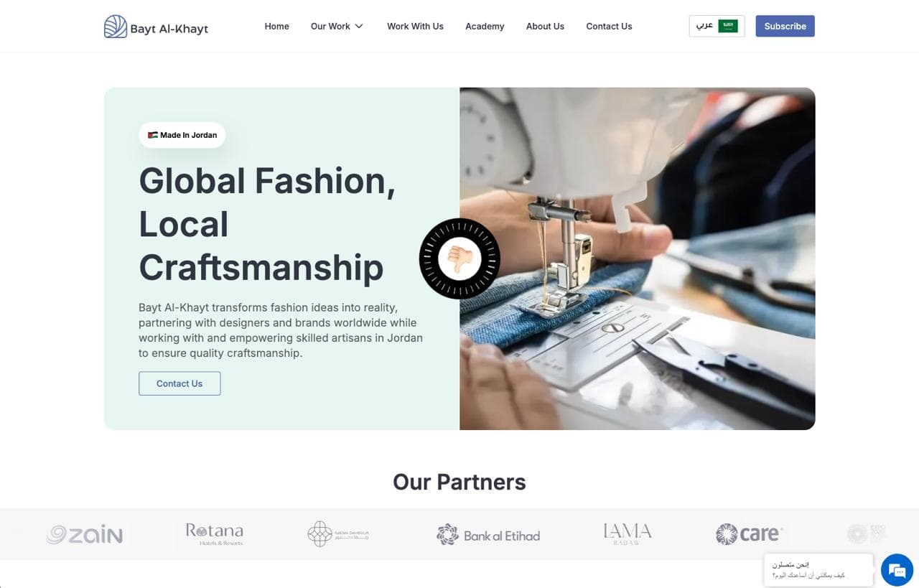Select the Bank al Etihad logo
Viewport: 919px width, 588px height.
click(488, 535)
